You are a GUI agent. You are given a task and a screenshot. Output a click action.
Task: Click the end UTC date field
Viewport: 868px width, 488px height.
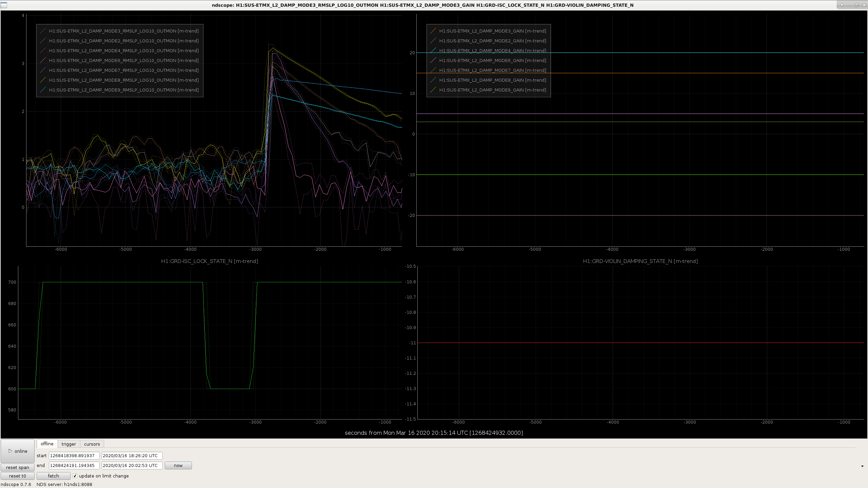[x=132, y=465]
